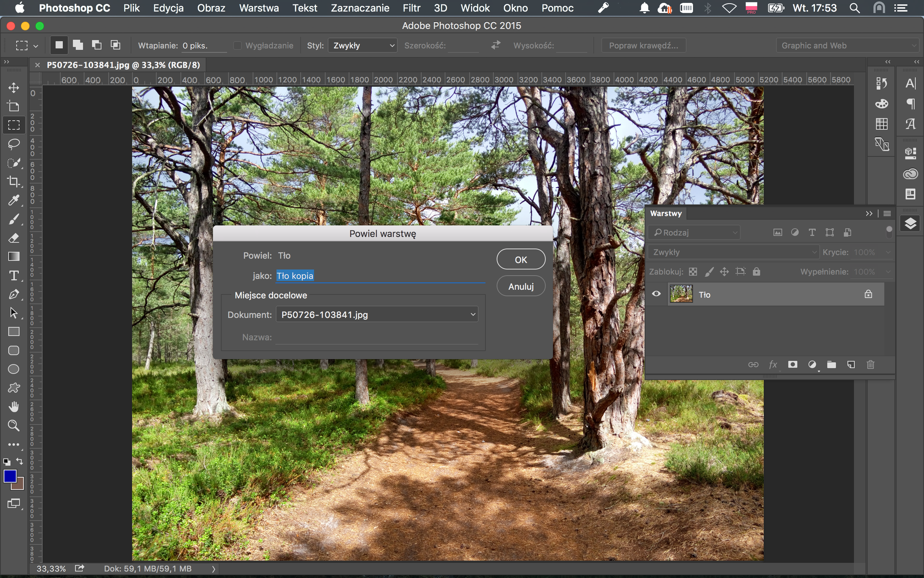Select the Lasso tool
This screenshot has height=578, width=924.
pyautogui.click(x=14, y=144)
